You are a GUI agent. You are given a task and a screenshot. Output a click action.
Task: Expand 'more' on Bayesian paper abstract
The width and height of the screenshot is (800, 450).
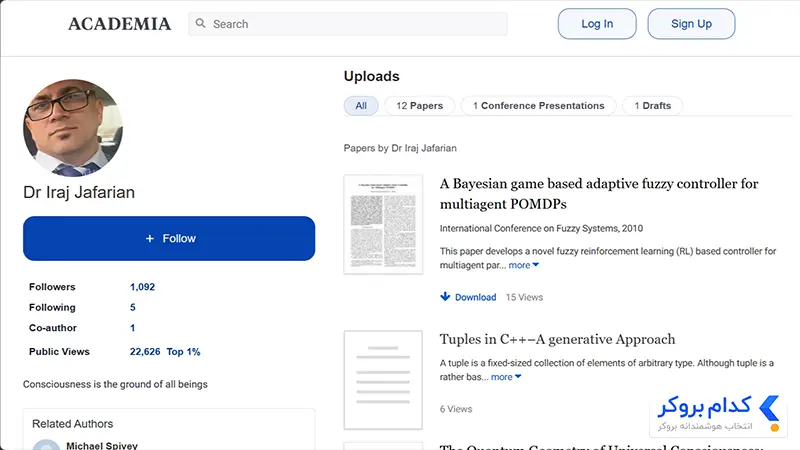point(523,265)
